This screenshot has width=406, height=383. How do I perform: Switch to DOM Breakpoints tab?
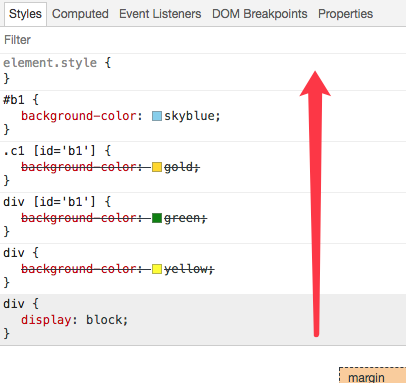(x=260, y=14)
